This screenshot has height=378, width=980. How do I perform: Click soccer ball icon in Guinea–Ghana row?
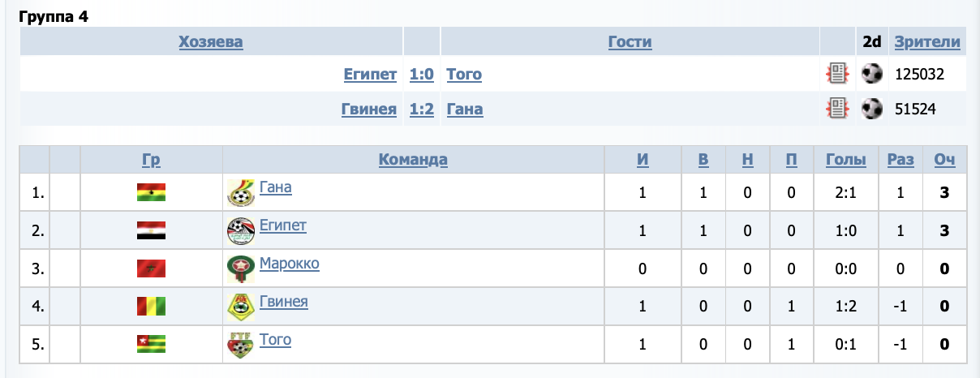click(872, 109)
